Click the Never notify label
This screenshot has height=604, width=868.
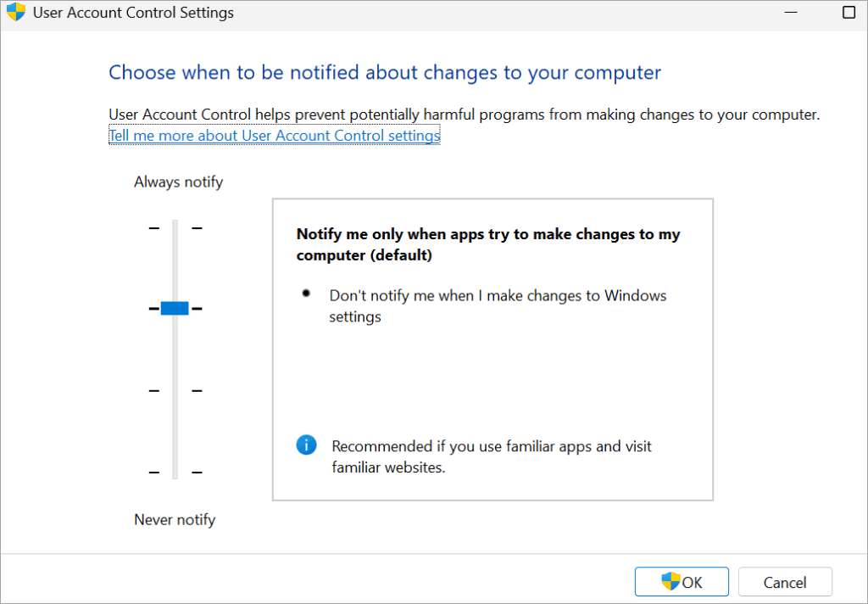175,519
